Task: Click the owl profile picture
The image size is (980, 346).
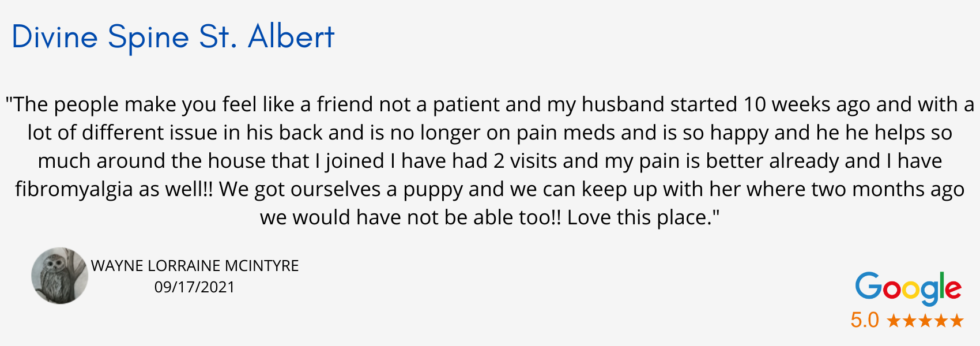Action: tap(59, 276)
